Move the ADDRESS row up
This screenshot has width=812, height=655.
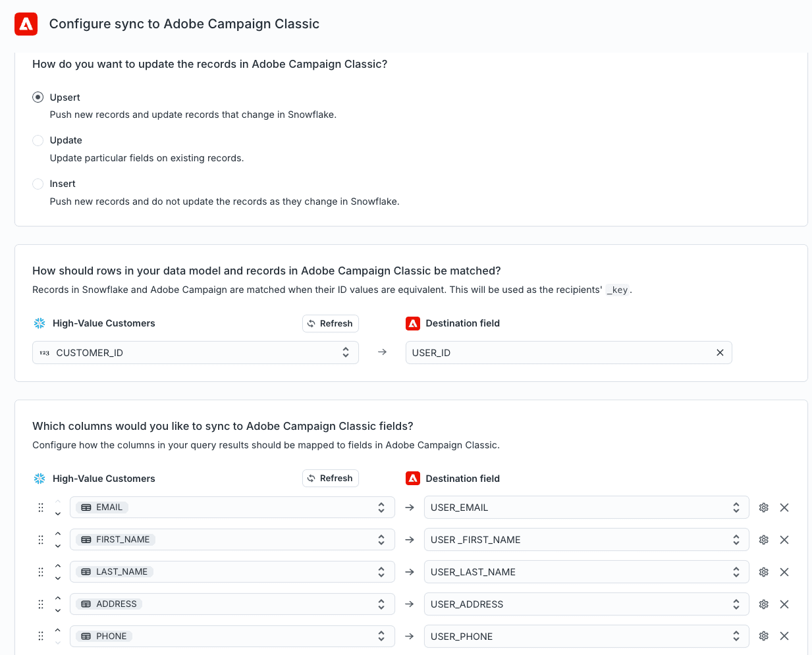tap(58, 598)
